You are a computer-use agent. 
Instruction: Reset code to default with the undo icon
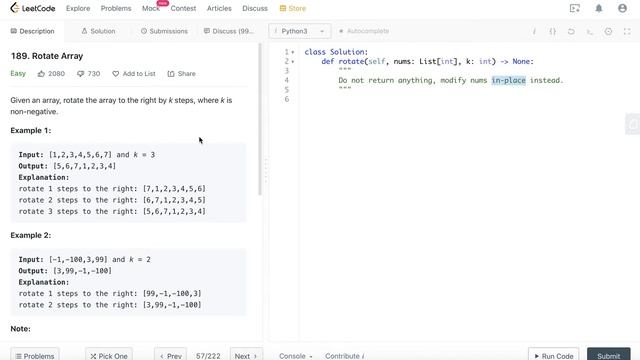(x=571, y=31)
